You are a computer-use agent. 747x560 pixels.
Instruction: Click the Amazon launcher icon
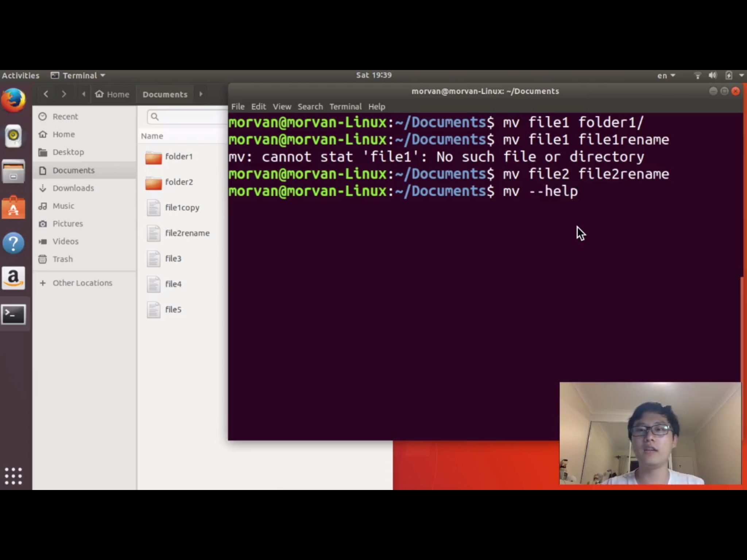14,278
